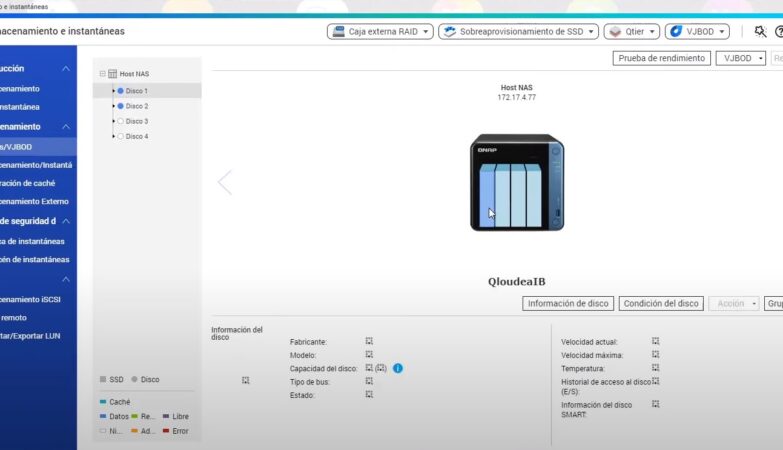
Task: Click the Caja externa RAID enclosure icon
Action: (x=339, y=31)
